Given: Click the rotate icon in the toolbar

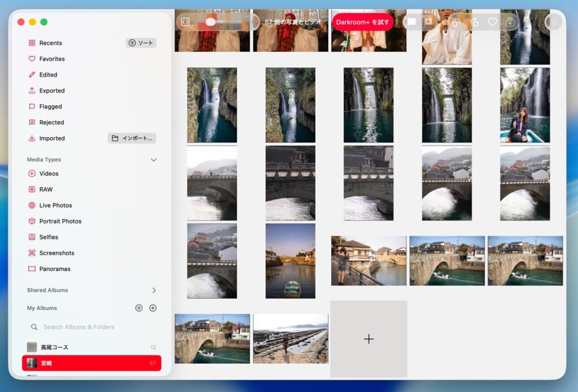Looking at the screenshot, I should point(456,22).
